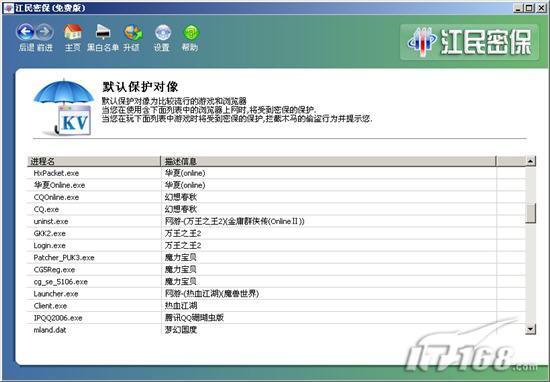Minimize the 江民密保 window
This screenshot has height=382, width=550.
pos(518,8)
